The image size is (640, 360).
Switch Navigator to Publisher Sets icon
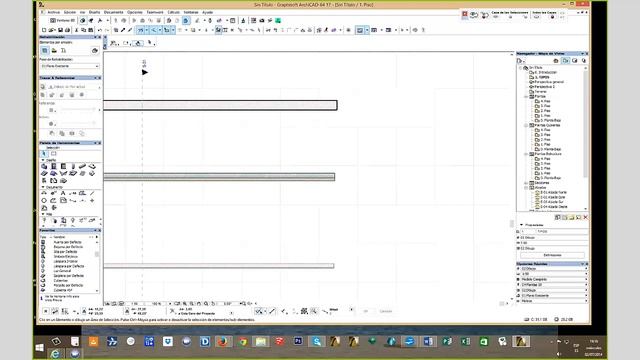coord(584,61)
